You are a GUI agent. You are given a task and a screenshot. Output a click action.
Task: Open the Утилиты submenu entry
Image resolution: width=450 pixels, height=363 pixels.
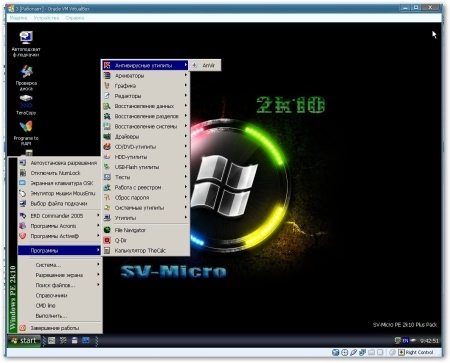click(145, 218)
